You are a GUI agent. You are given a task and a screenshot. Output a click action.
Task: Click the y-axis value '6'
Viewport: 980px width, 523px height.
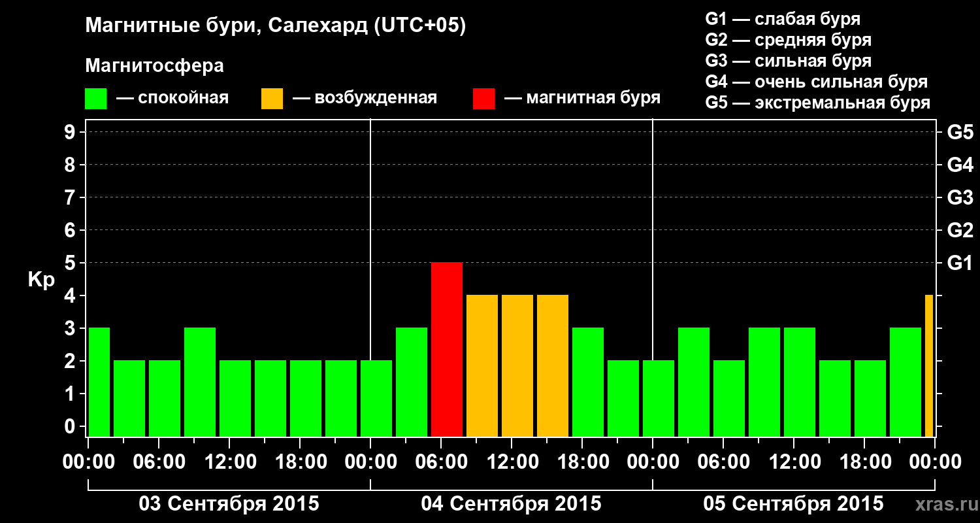pyautogui.click(x=71, y=230)
